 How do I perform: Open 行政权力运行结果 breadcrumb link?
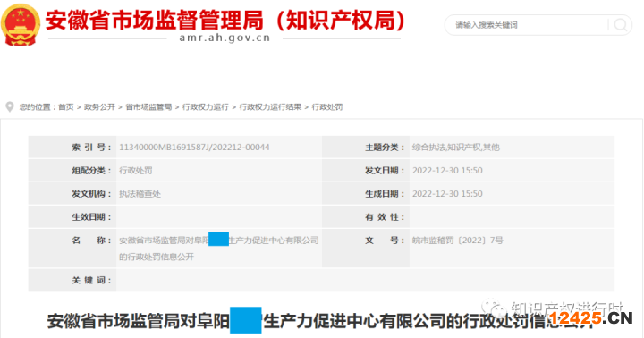point(270,107)
